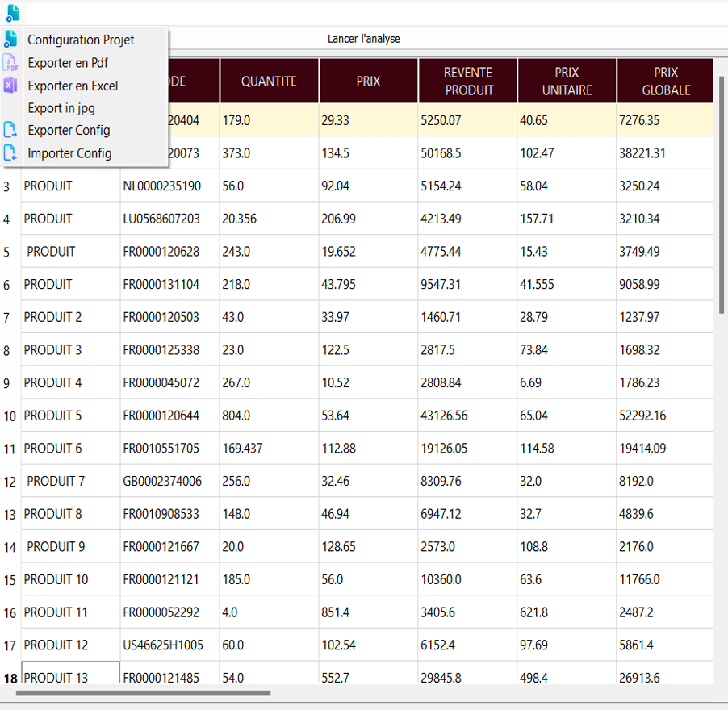Viewport: 728px width, 710px height.
Task: Click the PDF export icon
Action: pyautogui.click(x=11, y=63)
